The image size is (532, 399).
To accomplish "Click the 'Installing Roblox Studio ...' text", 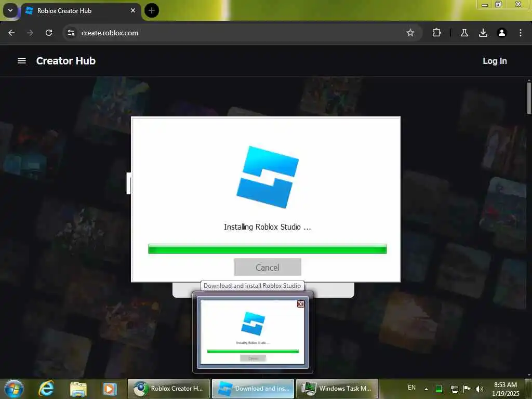I will pyautogui.click(x=268, y=227).
